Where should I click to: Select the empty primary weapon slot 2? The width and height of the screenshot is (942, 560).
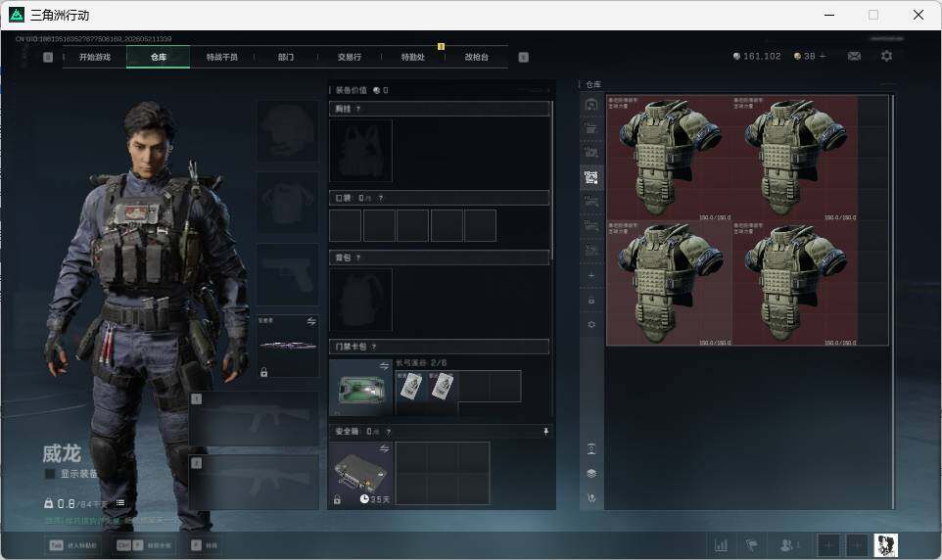click(255, 483)
